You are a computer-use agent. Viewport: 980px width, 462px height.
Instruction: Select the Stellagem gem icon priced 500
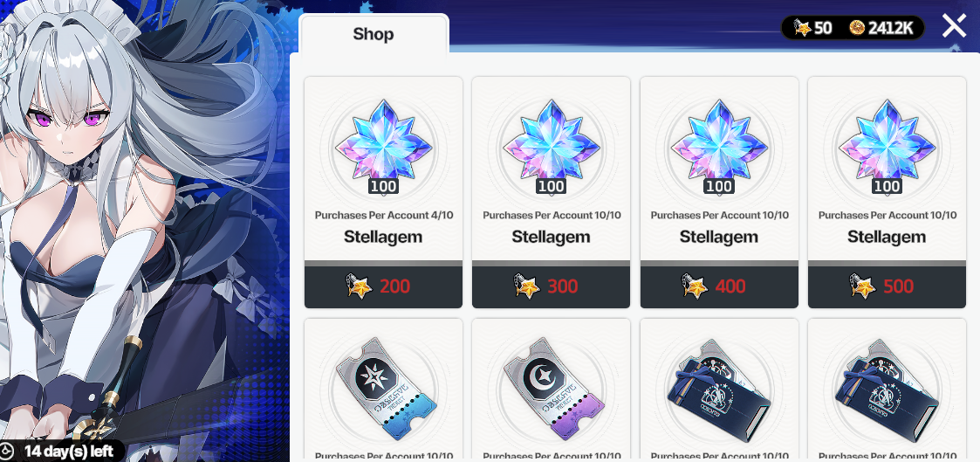coord(887,146)
